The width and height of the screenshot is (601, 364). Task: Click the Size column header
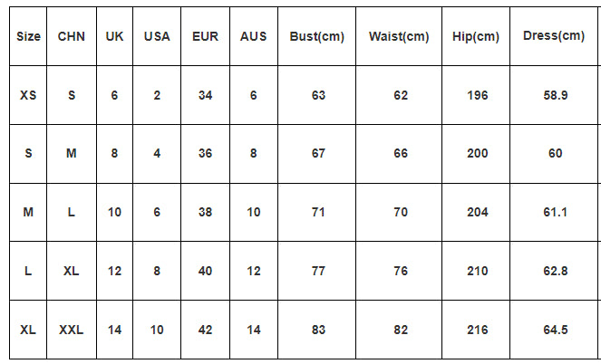click(x=28, y=36)
